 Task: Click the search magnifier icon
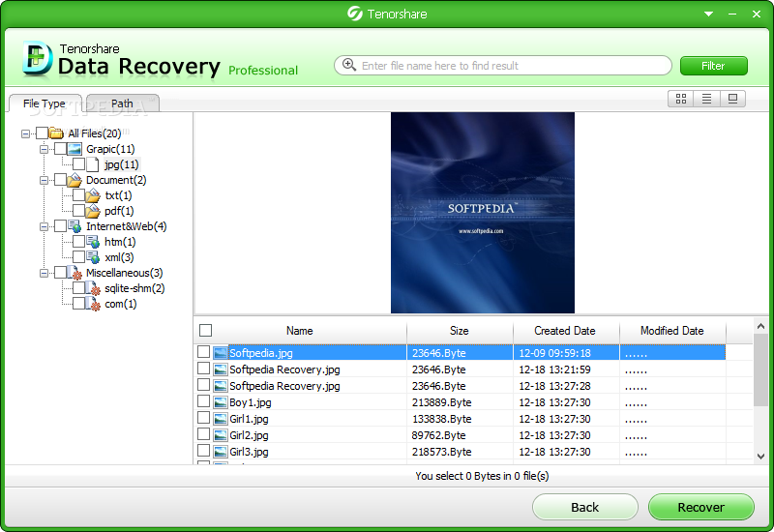pos(349,65)
